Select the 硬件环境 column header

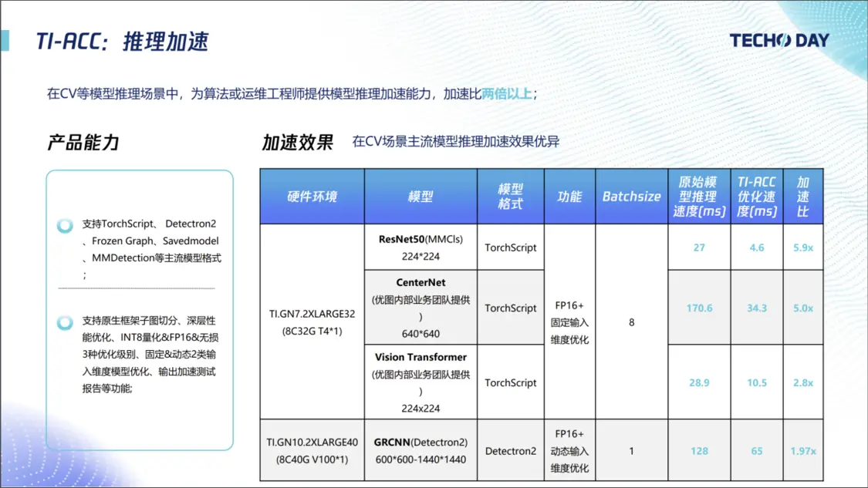(x=312, y=197)
